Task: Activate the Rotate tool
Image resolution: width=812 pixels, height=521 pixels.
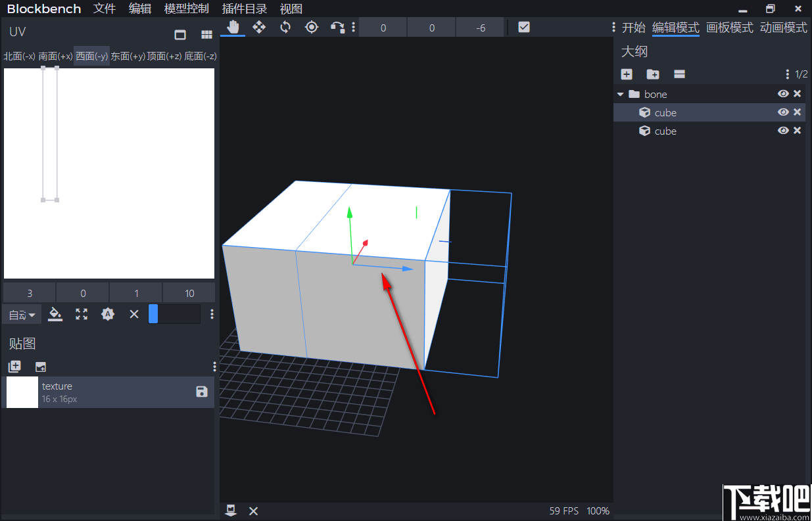Action: 285,27
